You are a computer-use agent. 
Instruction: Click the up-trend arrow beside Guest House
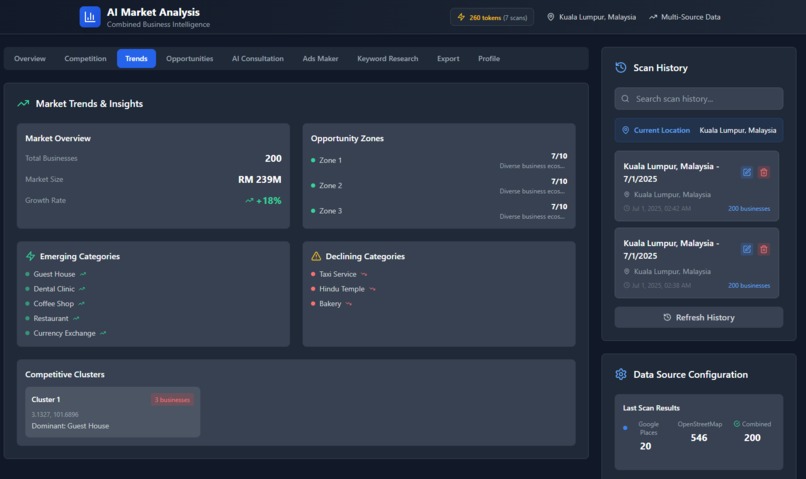tap(83, 274)
